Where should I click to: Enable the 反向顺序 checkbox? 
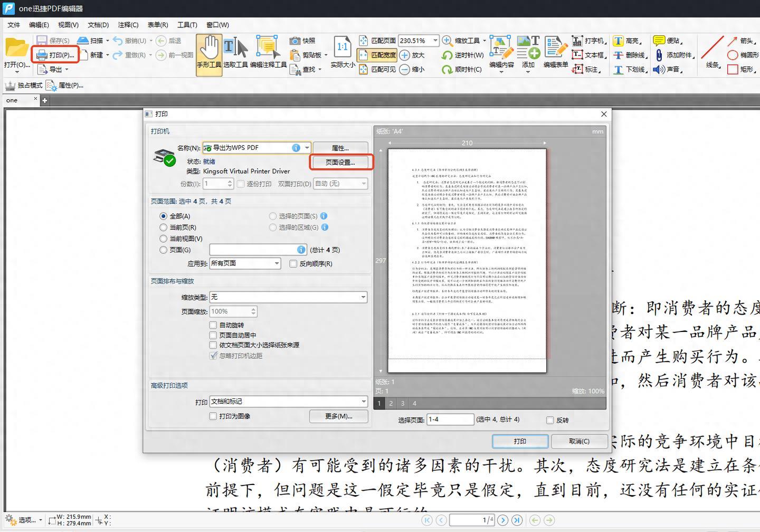(x=293, y=264)
